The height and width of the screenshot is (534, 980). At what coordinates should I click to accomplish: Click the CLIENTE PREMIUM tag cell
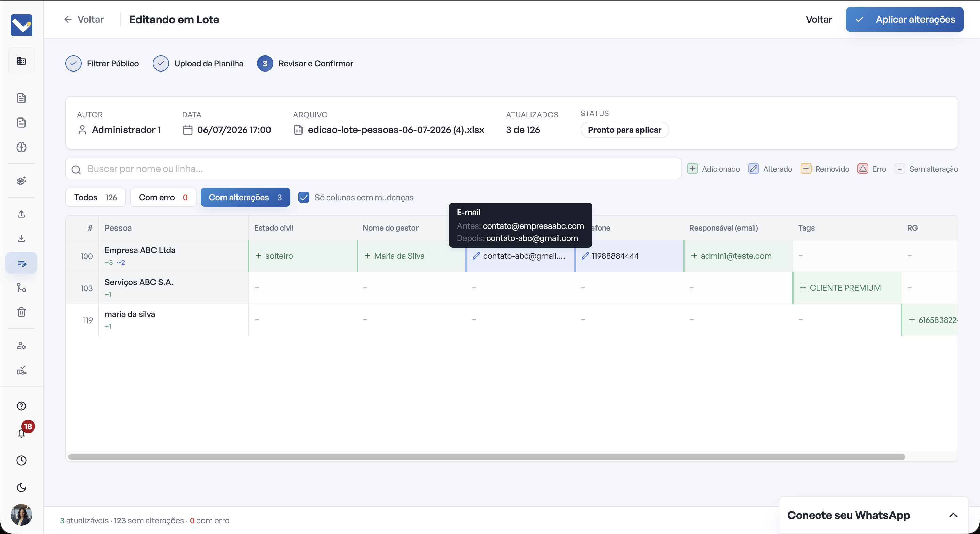pyautogui.click(x=847, y=288)
